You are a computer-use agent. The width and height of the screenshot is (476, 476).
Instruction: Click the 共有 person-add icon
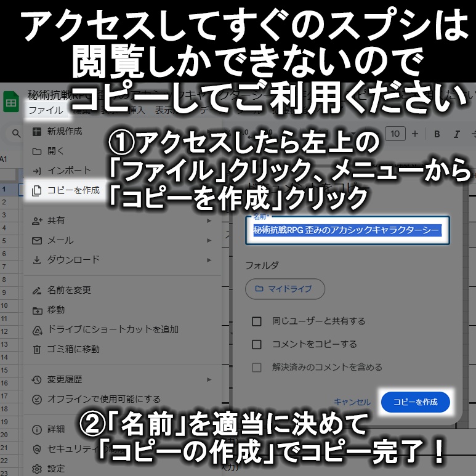(x=37, y=221)
